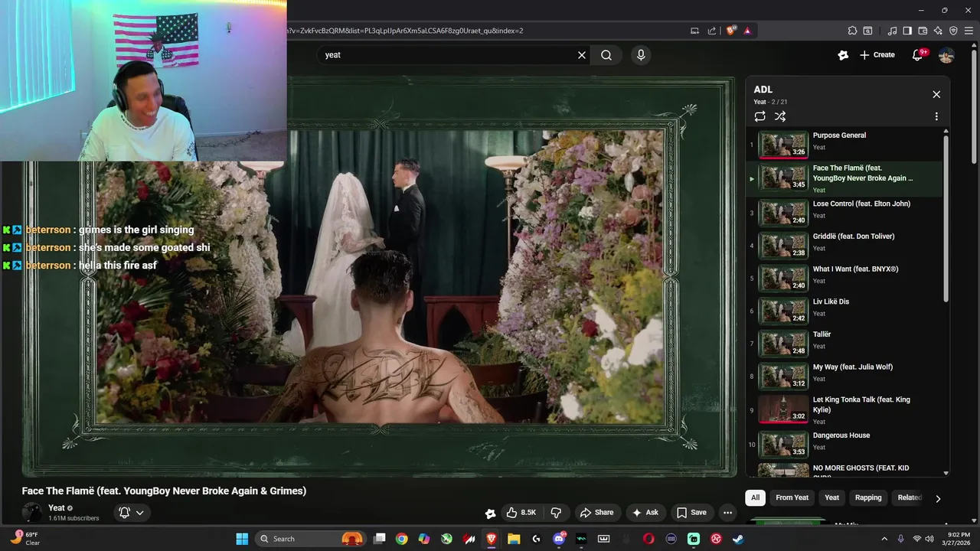The height and width of the screenshot is (551, 980).
Task: Play My Way (feat. Julia Wolf)
Action: pos(845,377)
